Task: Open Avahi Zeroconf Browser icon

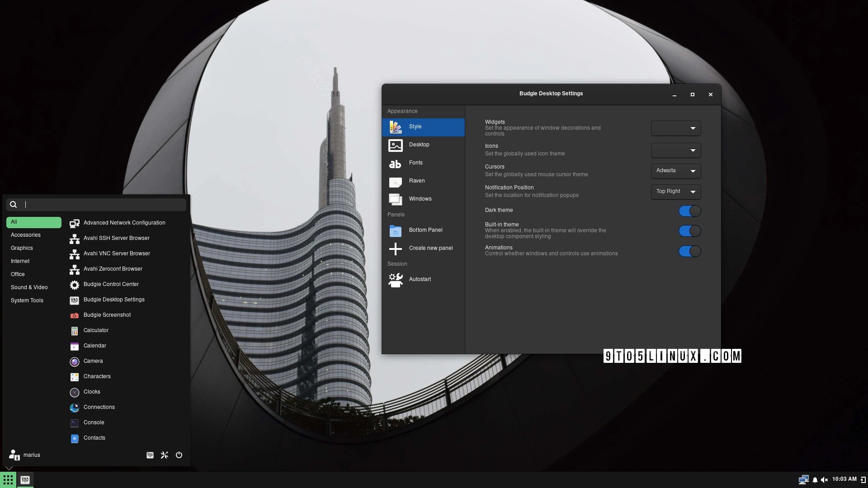Action: 75,269
